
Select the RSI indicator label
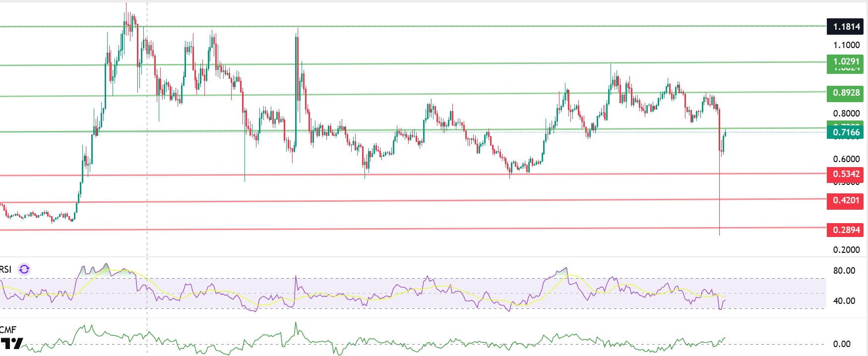coord(5,269)
